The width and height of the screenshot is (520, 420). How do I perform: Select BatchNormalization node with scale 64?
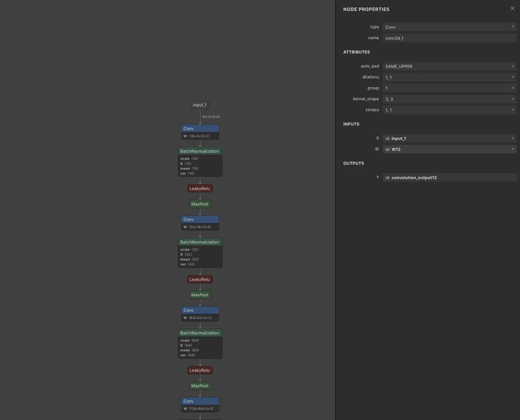tap(200, 343)
